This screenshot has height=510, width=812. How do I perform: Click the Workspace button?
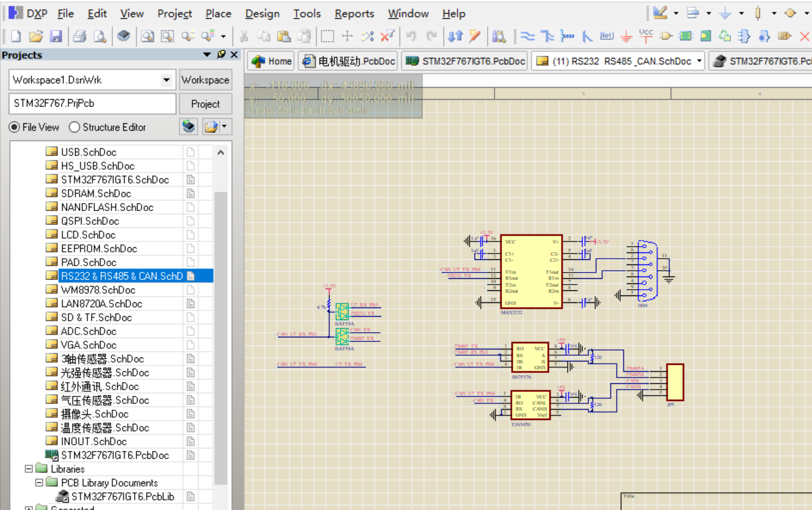click(205, 80)
